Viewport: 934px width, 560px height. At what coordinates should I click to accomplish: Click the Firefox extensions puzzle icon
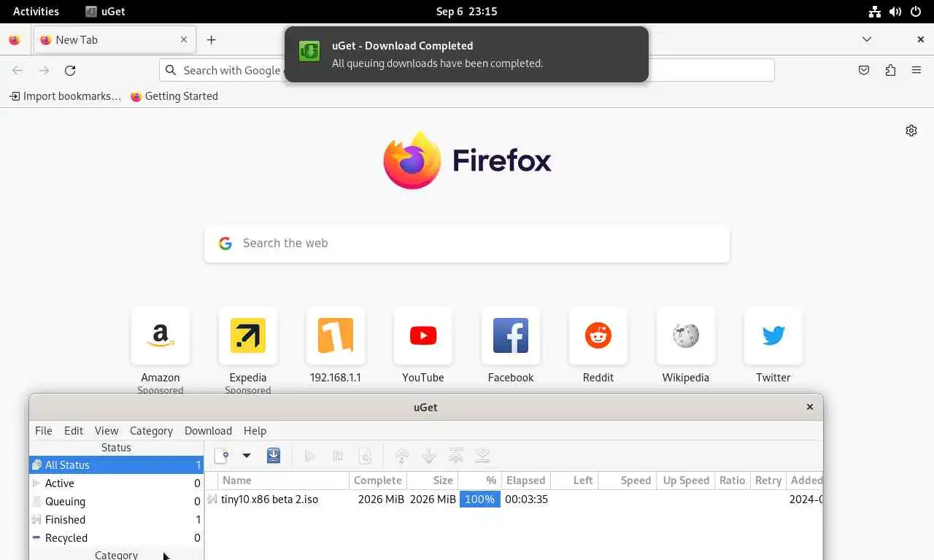pos(890,70)
